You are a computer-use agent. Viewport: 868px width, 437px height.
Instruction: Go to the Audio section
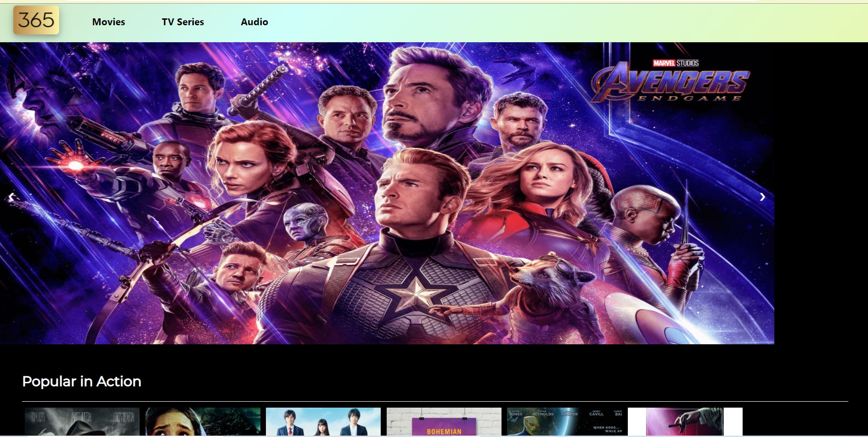point(254,22)
